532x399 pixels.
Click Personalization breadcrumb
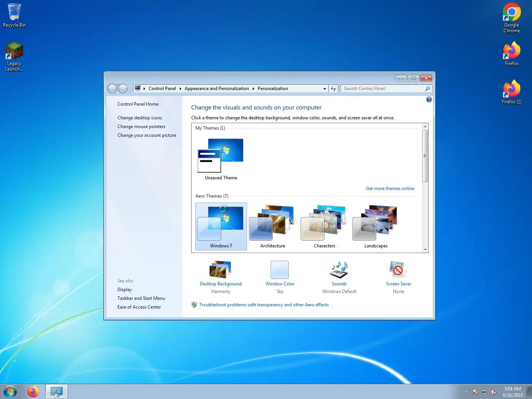[273, 89]
